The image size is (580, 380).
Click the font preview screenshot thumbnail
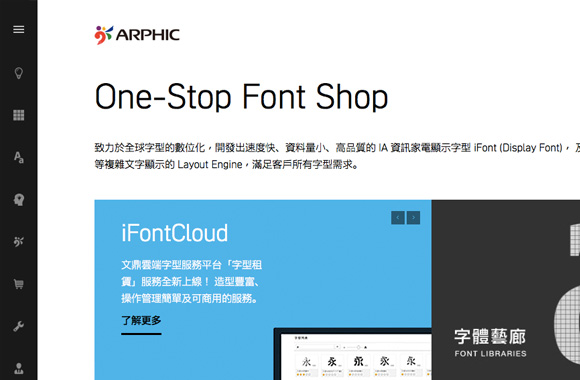353,354
